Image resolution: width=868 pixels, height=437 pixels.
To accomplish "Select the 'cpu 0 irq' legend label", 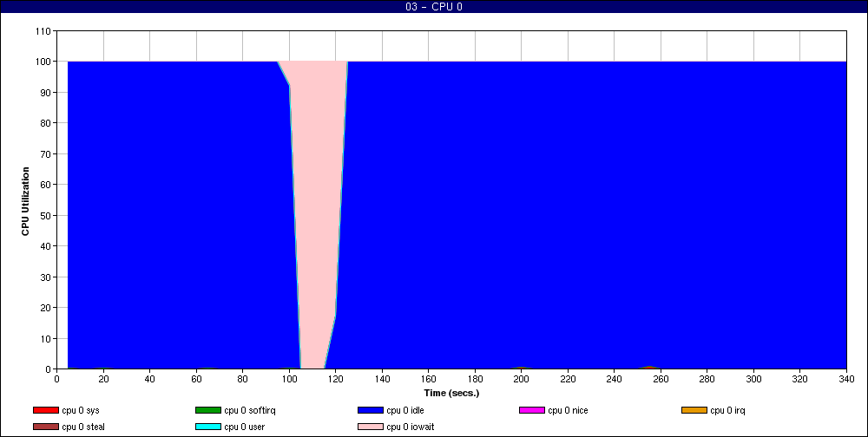I will [x=728, y=411].
